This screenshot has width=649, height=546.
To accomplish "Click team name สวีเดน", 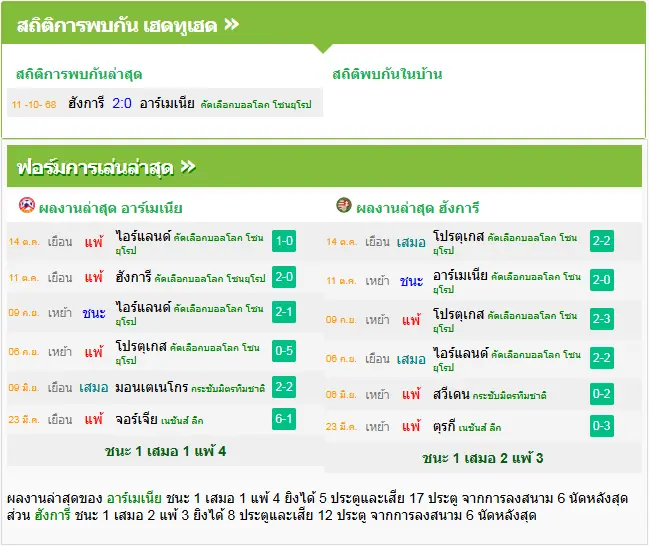I will click(x=451, y=394).
